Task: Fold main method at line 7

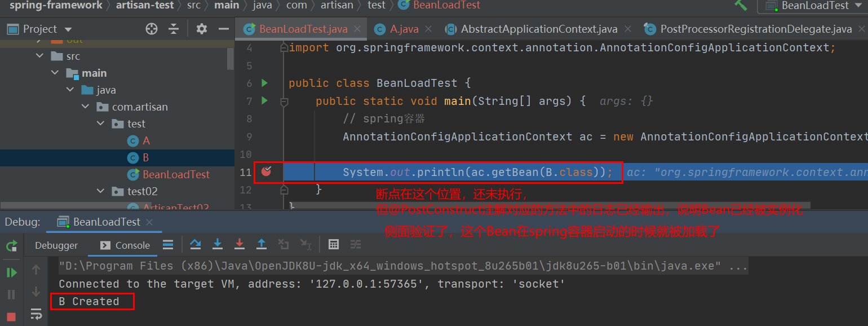Action: (x=284, y=102)
